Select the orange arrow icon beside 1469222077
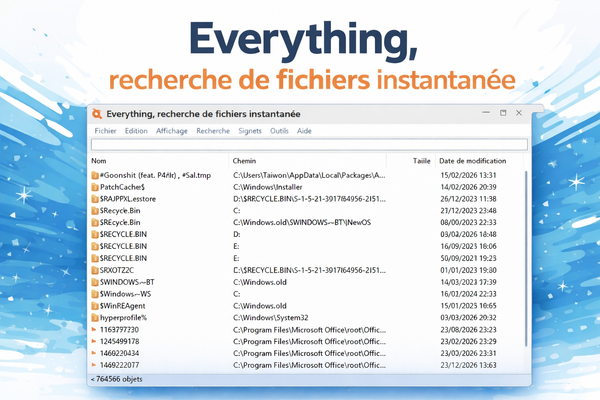 click(x=94, y=365)
